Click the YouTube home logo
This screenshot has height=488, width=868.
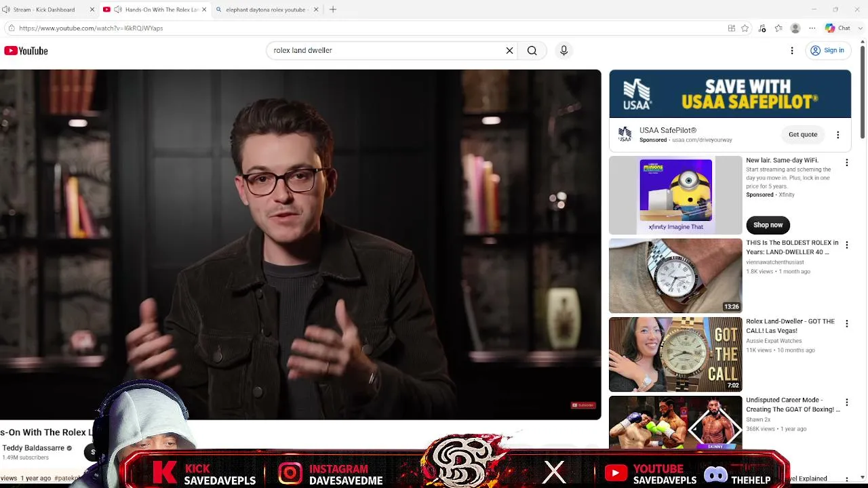pyautogui.click(x=26, y=51)
